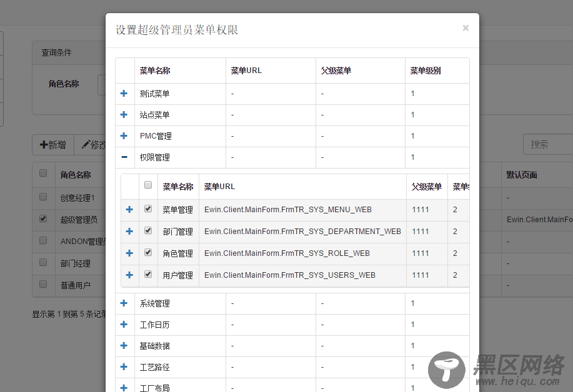573x392 pixels.
Task: Expand the 站点菜单 row
Action: (x=124, y=115)
